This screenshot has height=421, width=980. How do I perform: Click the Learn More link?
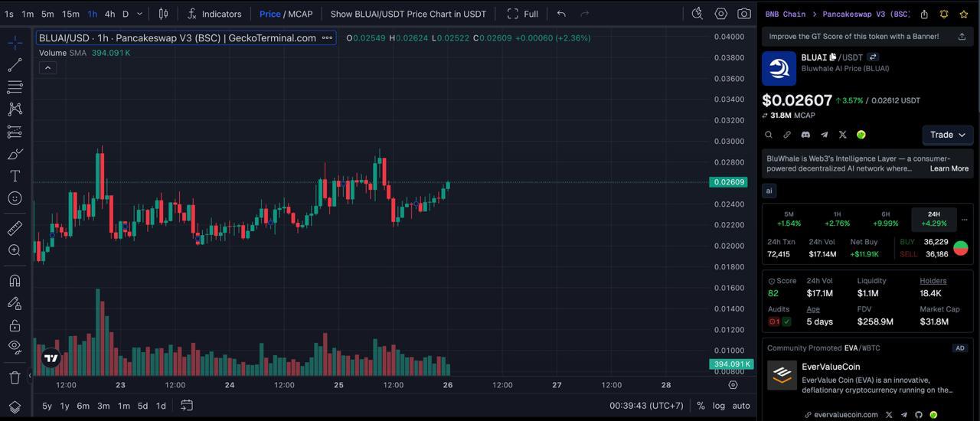point(949,168)
